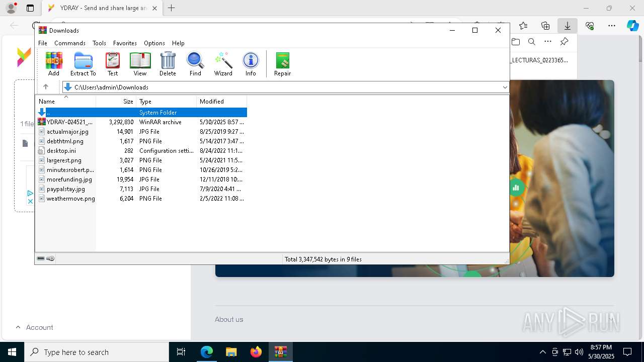
Task: Go up one folder level arrow
Action: coord(46,87)
